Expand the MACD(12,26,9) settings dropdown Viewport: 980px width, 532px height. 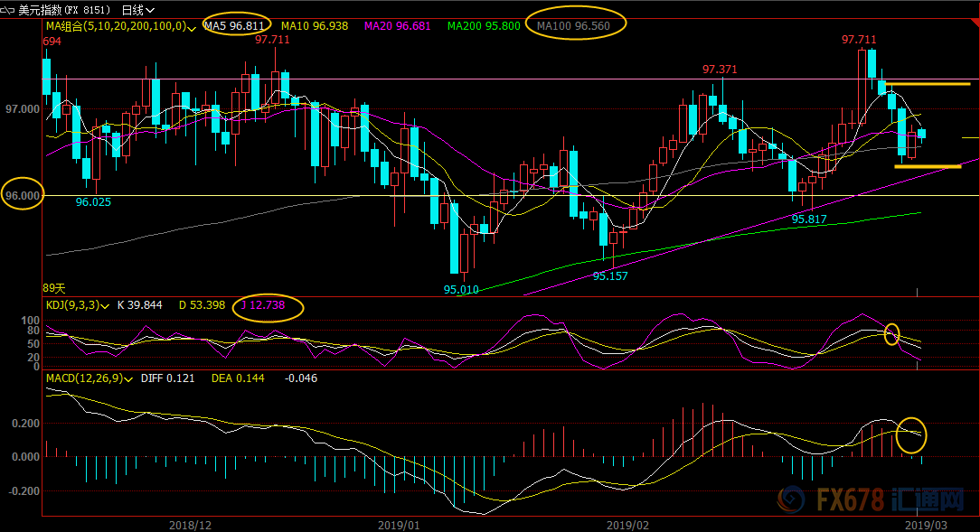click(130, 378)
